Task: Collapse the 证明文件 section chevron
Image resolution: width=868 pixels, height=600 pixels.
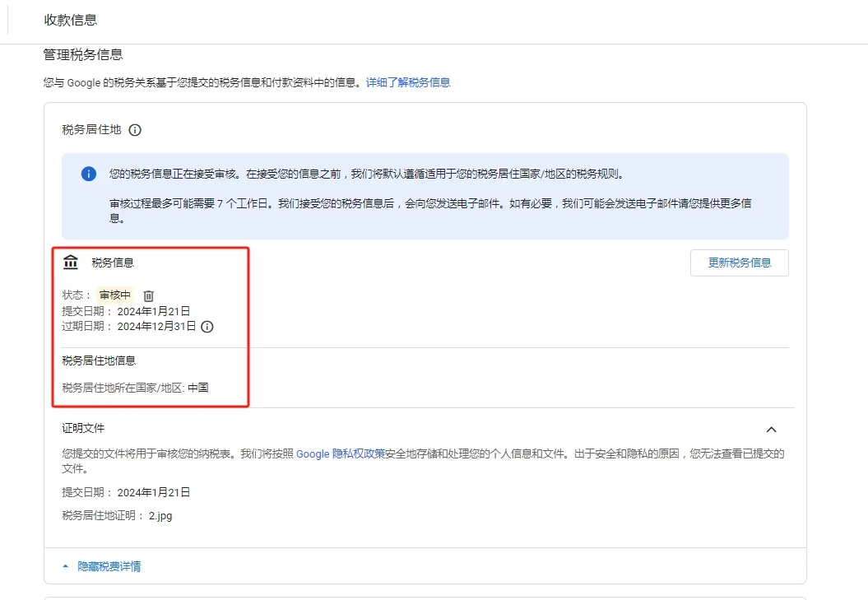Action: point(771,430)
